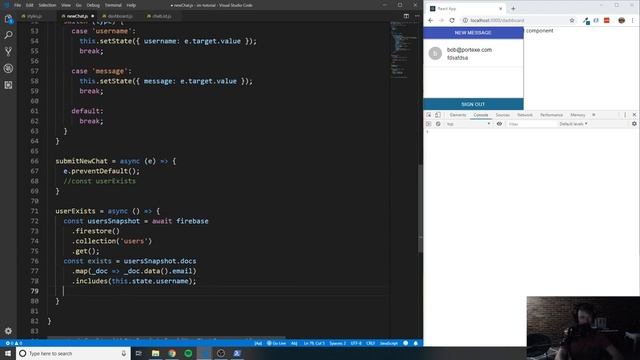Image resolution: width=640 pixels, height=360 pixels.
Task: Open the Explorer view in VS Code
Action: [8, 19]
